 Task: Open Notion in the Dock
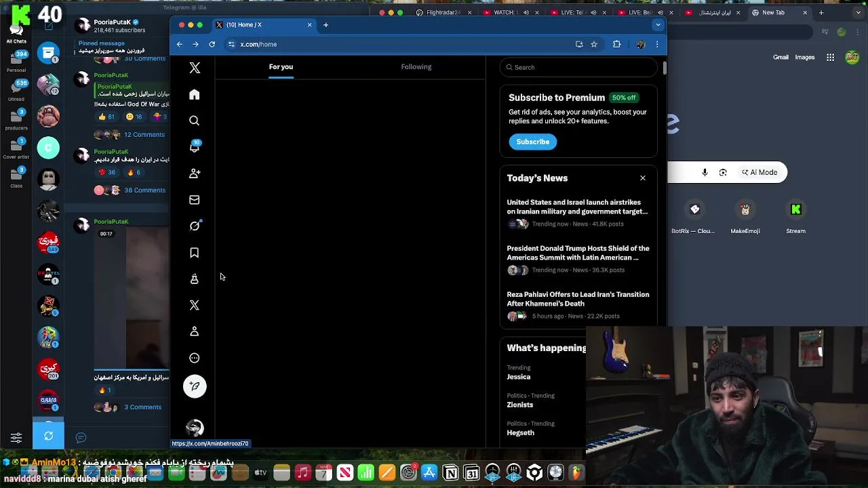(x=450, y=472)
